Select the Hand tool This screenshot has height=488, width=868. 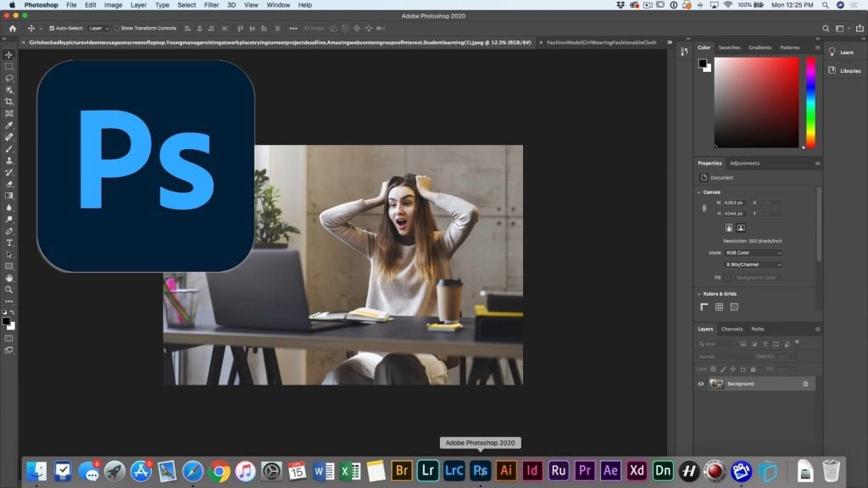(8, 278)
